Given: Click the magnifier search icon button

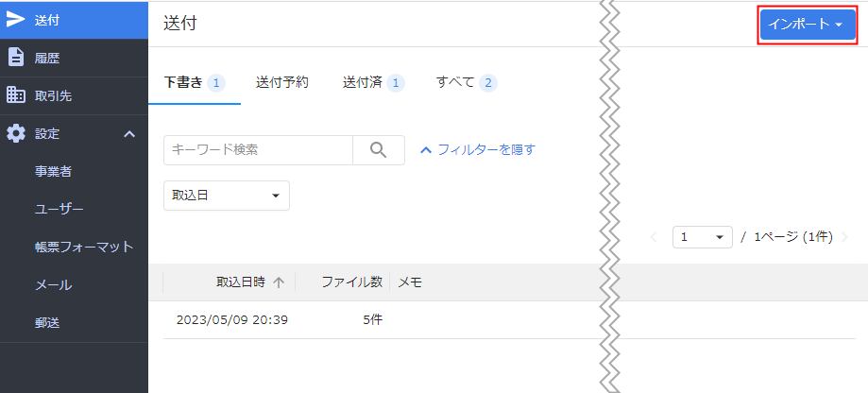Looking at the screenshot, I should tap(379, 150).
